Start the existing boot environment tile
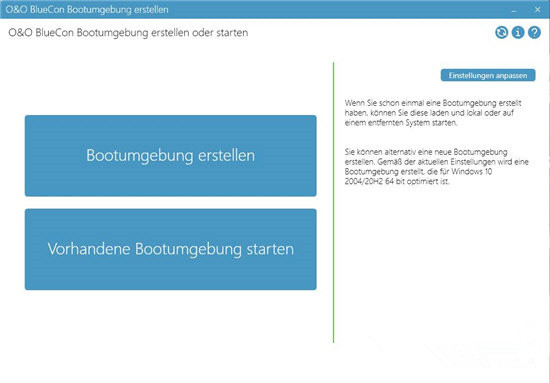550x383 pixels. pos(170,249)
